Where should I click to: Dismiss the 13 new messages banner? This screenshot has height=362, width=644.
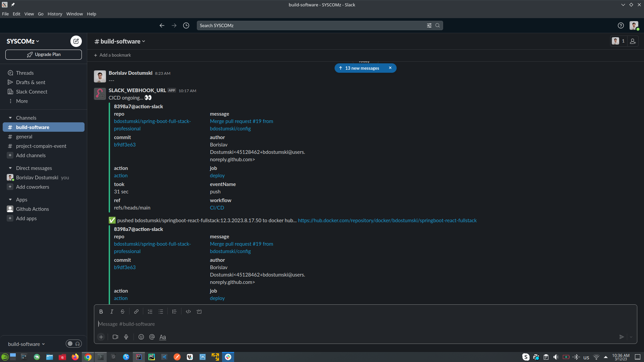[390, 68]
